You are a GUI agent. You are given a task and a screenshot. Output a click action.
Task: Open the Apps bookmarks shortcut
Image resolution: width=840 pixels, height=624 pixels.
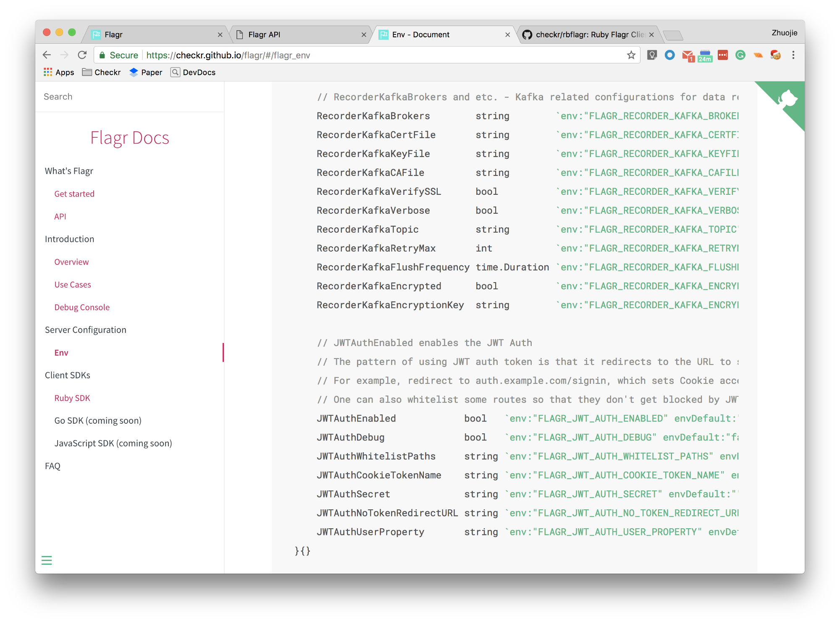pos(59,72)
